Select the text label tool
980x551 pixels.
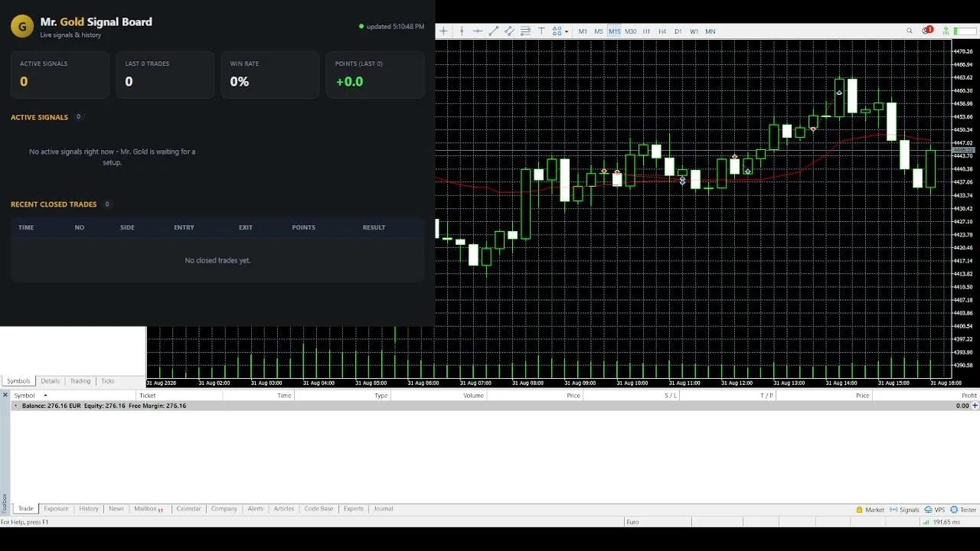click(x=541, y=31)
